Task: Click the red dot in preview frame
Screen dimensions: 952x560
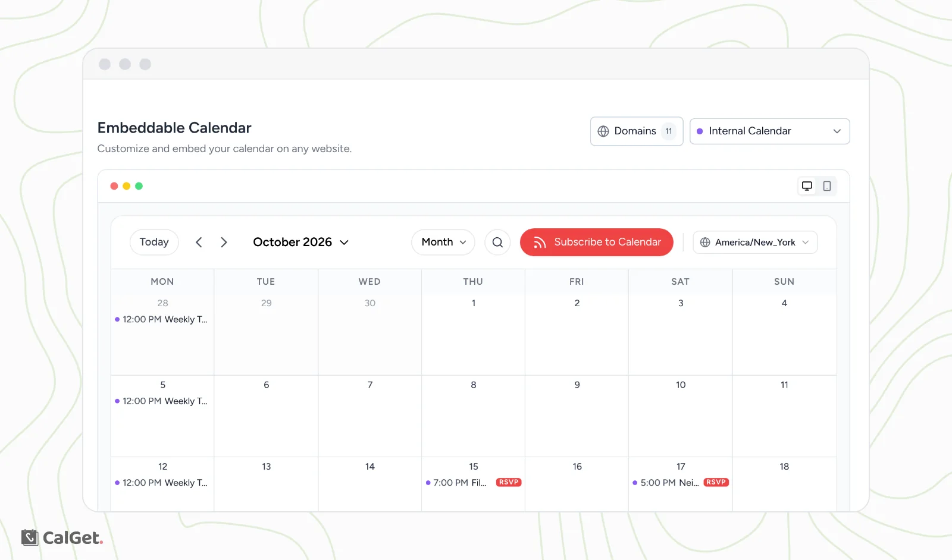Action: coord(114,186)
